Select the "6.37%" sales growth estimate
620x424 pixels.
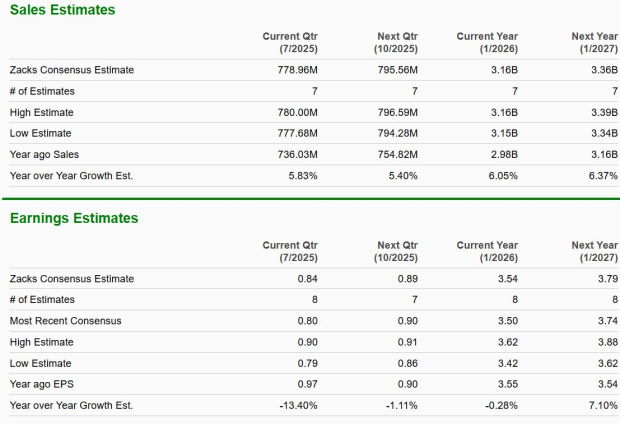[x=603, y=176]
